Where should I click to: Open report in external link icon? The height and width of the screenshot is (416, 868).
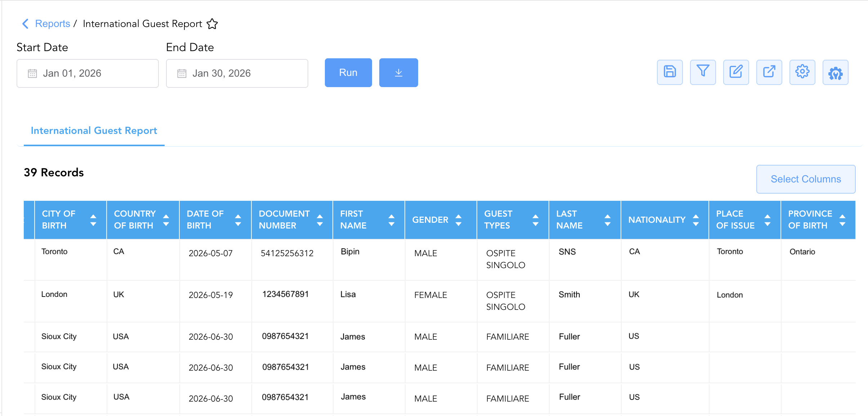point(769,72)
